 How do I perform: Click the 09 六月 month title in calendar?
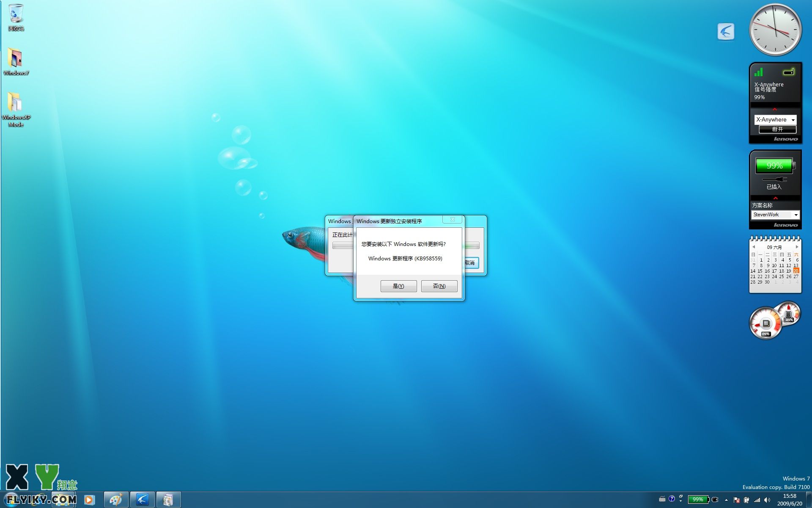[x=774, y=247]
